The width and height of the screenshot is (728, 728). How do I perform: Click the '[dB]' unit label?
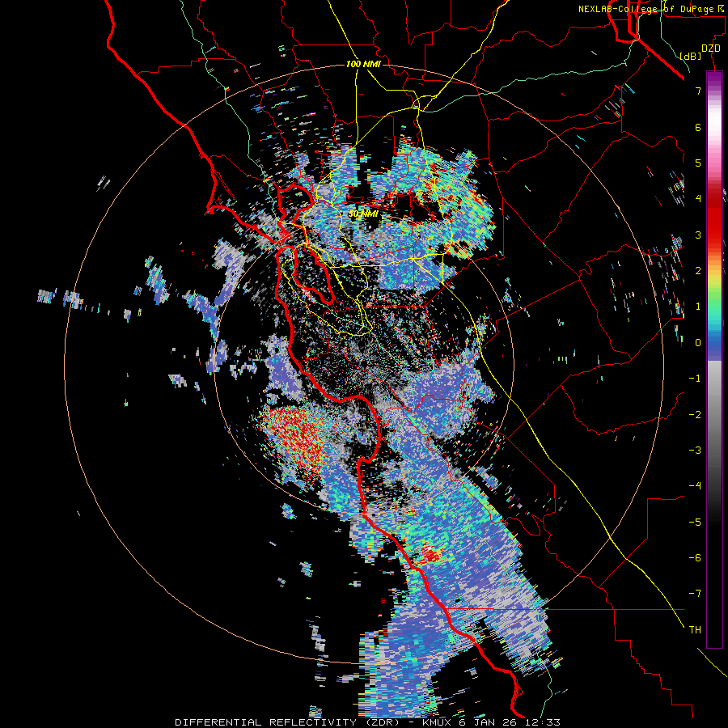pos(690,56)
